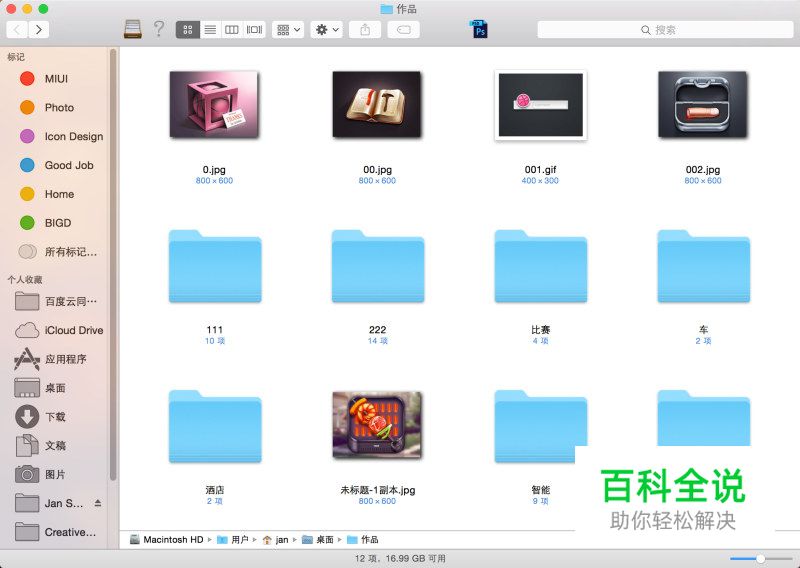This screenshot has width=800, height=568.
Task: Switch to column view mode
Action: pyautogui.click(x=232, y=30)
